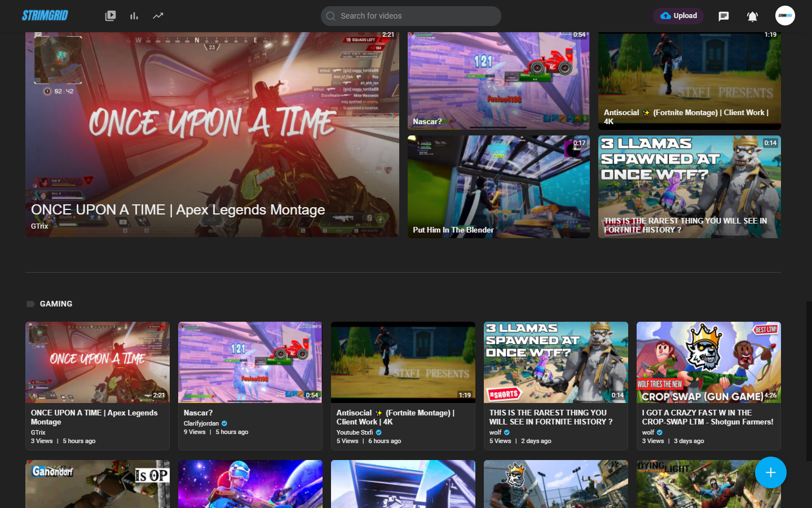Open the Gaming ONCE UPON A TIME thumbnail
This screenshot has width=812, height=508.
click(98, 362)
